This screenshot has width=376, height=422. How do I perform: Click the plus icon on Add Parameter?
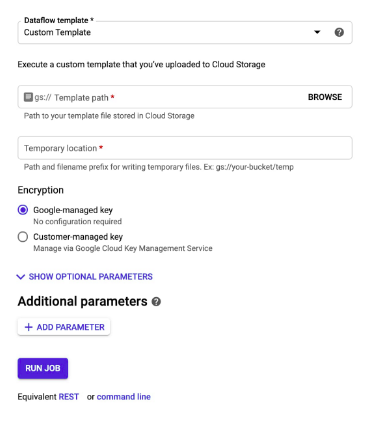pos(29,327)
